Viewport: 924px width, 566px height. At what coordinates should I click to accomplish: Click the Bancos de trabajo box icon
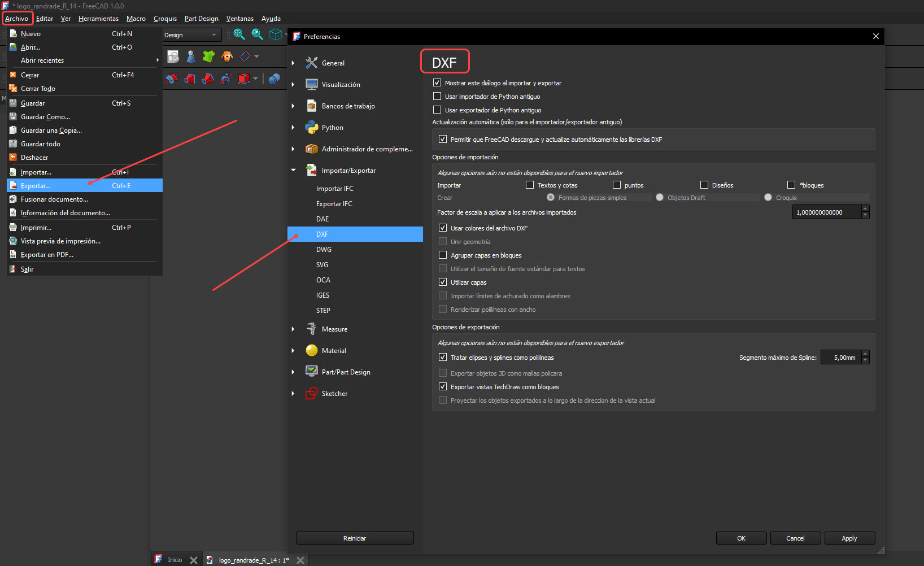(x=312, y=106)
